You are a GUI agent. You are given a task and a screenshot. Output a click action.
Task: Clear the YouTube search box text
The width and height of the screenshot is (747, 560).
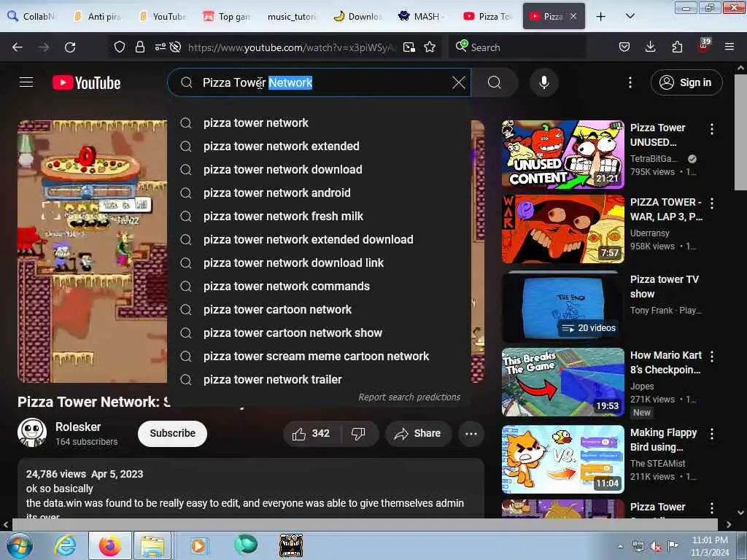458,82
